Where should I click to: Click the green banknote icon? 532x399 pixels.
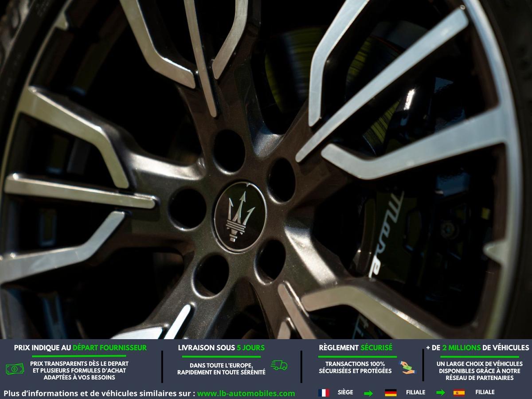pyautogui.click(x=15, y=368)
